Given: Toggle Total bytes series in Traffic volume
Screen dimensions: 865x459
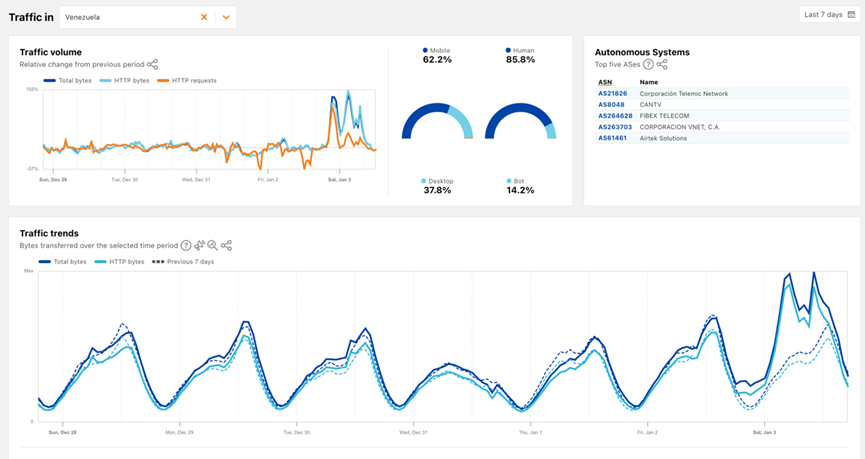Looking at the screenshot, I should coord(70,81).
